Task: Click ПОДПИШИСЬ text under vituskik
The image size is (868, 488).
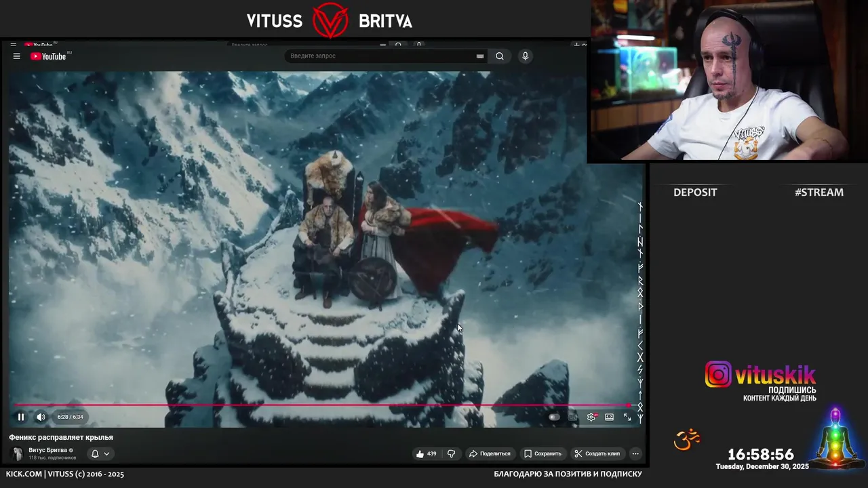Action: [x=792, y=390]
